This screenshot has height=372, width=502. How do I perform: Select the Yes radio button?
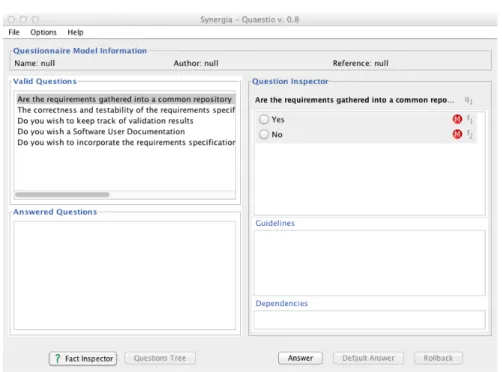(x=264, y=119)
